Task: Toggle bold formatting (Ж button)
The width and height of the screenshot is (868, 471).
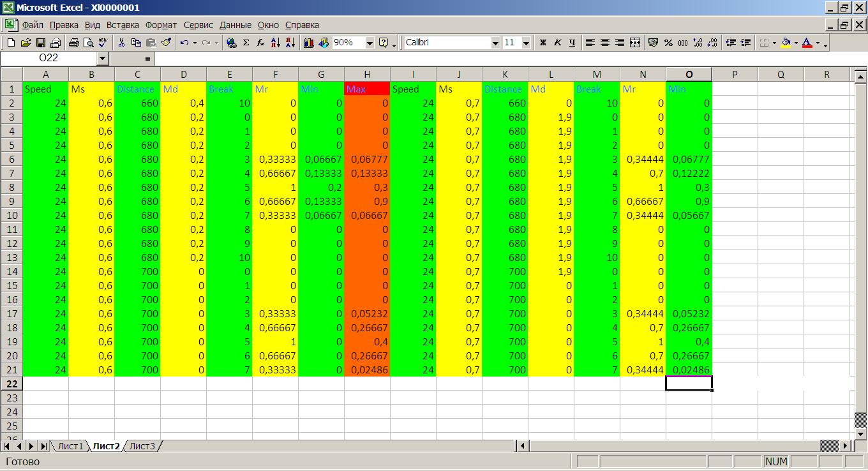Action: pyautogui.click(x=543, y=43)
